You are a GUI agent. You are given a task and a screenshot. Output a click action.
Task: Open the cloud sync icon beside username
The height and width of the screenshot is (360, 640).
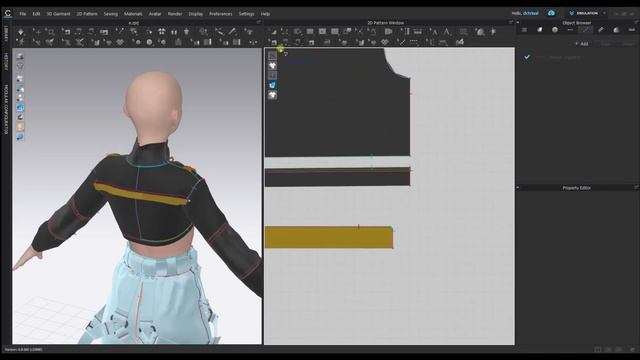[551, 13]
